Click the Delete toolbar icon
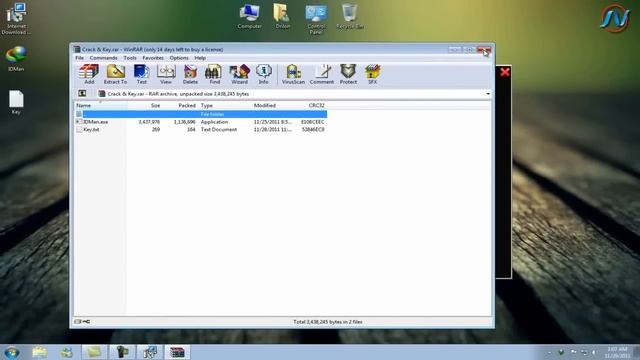The image size is (640, 360). pyautogui.click(x=190, y=74)
